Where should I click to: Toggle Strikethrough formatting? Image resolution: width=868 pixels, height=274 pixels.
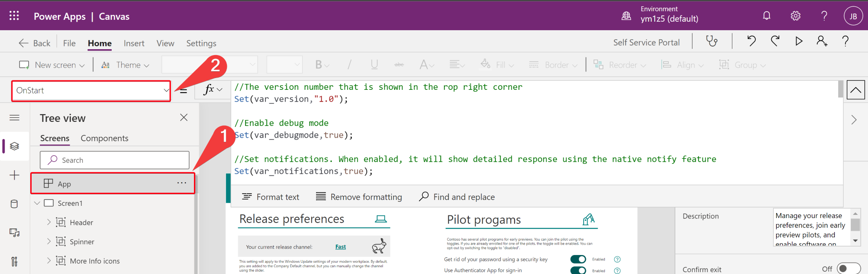(x=399, y=65)
